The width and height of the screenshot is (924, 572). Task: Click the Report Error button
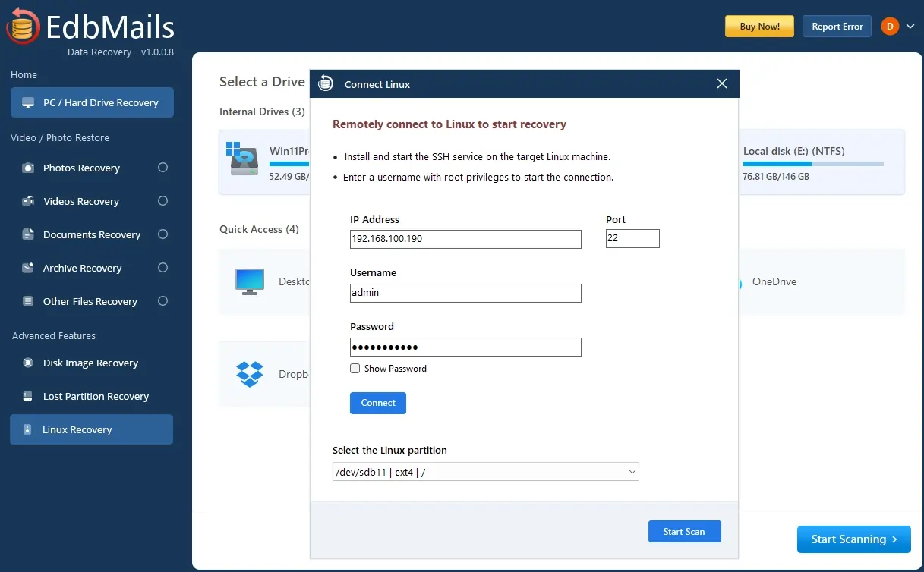pyautogui.click(x=837, y=26)
